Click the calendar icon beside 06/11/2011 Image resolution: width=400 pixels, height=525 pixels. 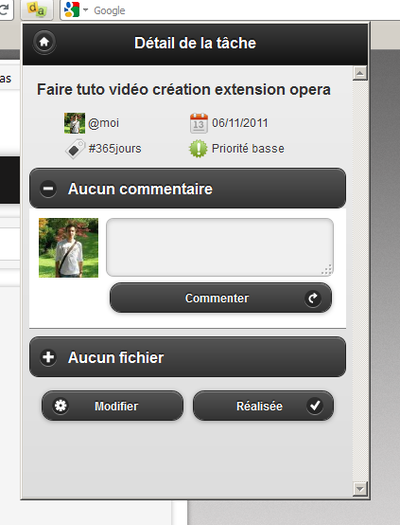point(199,123)
